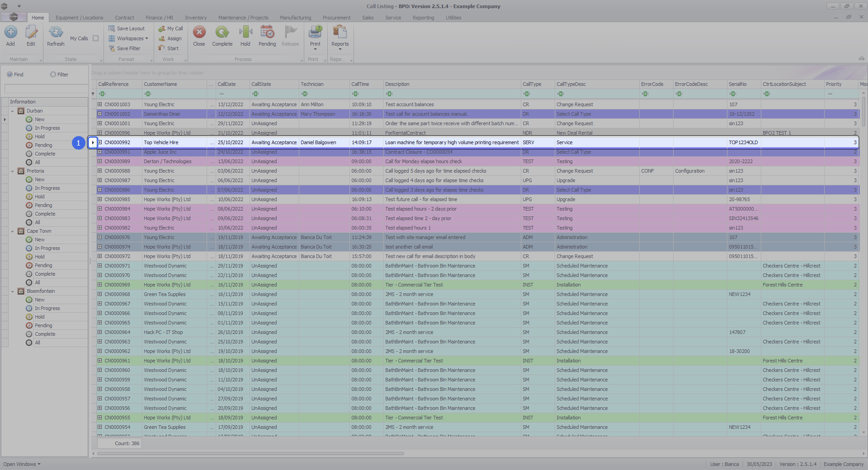
Task: Click the Edit call icon
Action: (x=31, y=32)
